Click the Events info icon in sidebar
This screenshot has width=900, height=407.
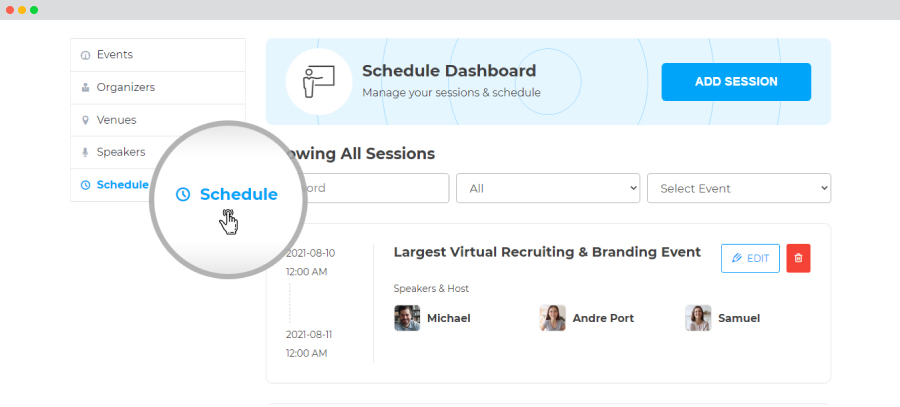tap(86, 55)
